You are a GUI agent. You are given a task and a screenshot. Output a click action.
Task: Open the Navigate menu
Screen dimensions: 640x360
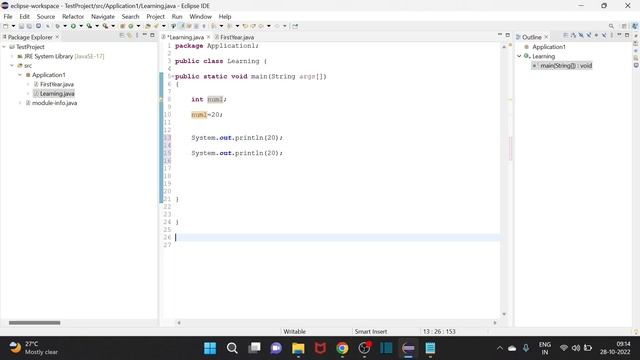point(103,16)
